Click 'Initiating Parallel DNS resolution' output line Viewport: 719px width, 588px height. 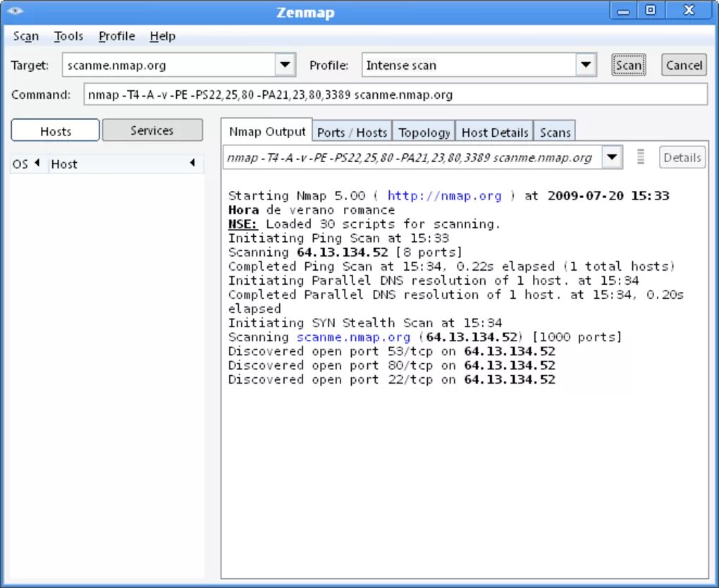[x=434, y=281]
